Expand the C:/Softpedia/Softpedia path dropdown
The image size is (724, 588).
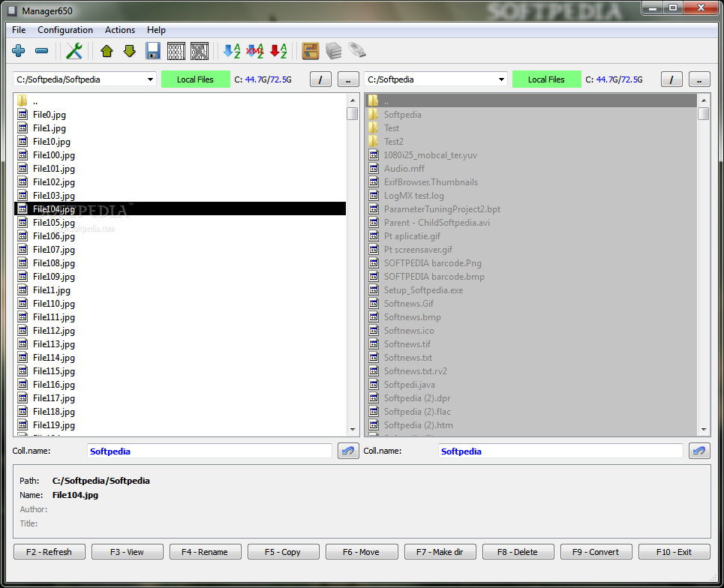150,79
